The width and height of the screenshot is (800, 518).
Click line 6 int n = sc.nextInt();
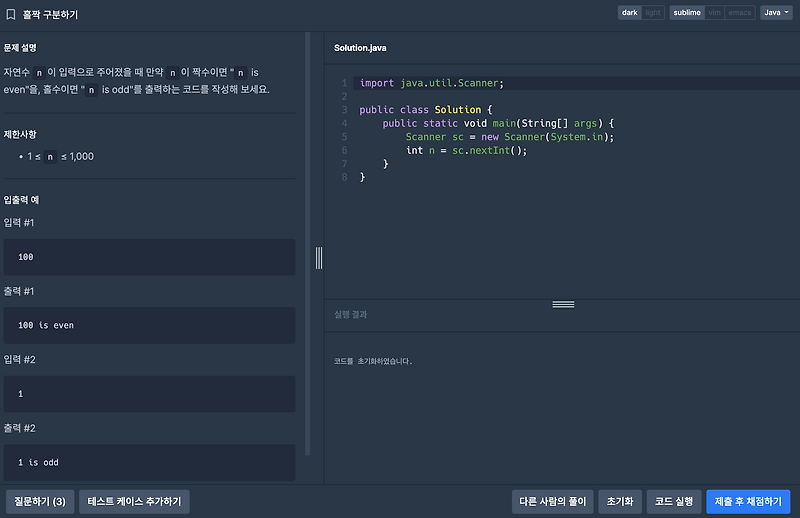[466, 151]
